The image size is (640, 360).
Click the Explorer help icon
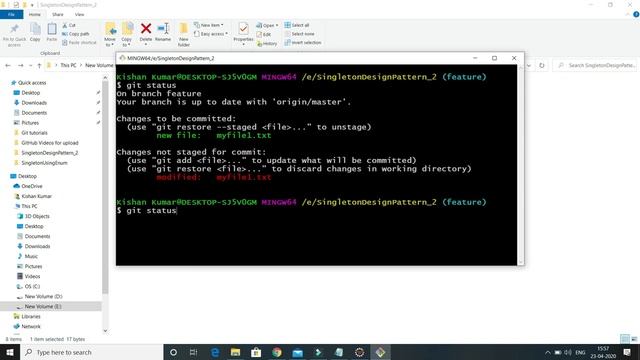(x=636, y=14)
